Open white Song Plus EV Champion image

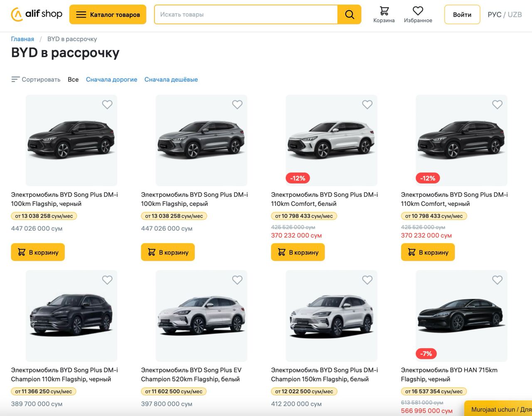point(202,316)
